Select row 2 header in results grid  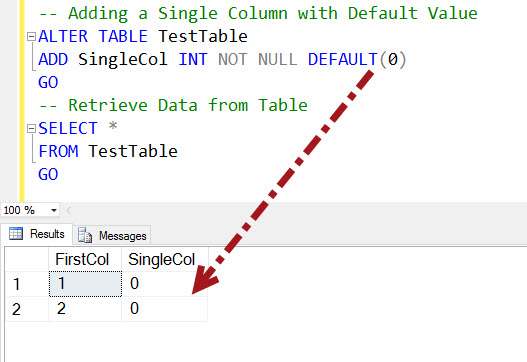[27, 309]
